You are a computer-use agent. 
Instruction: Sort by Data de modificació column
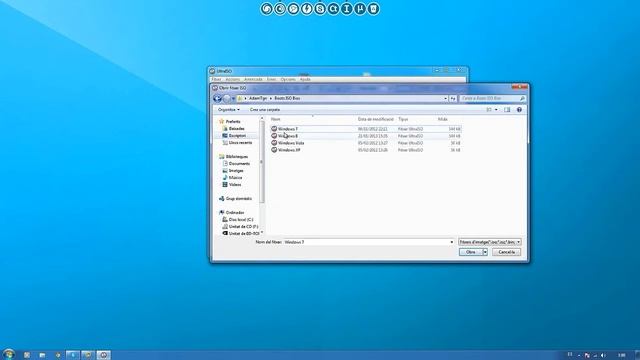pyautogui.click(x=376, y=119)
